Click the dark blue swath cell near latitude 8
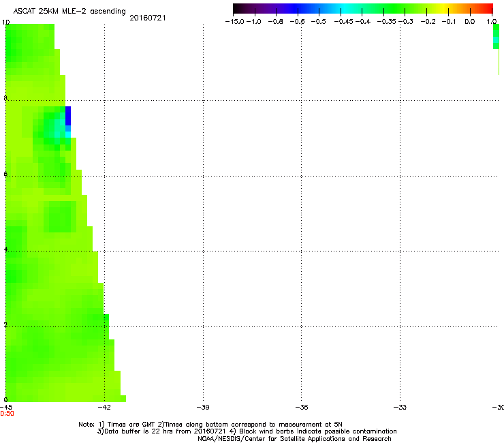Image resolution: width=504 pixels, height=443 pixels. pyautogui.click(x=68, y=116)
